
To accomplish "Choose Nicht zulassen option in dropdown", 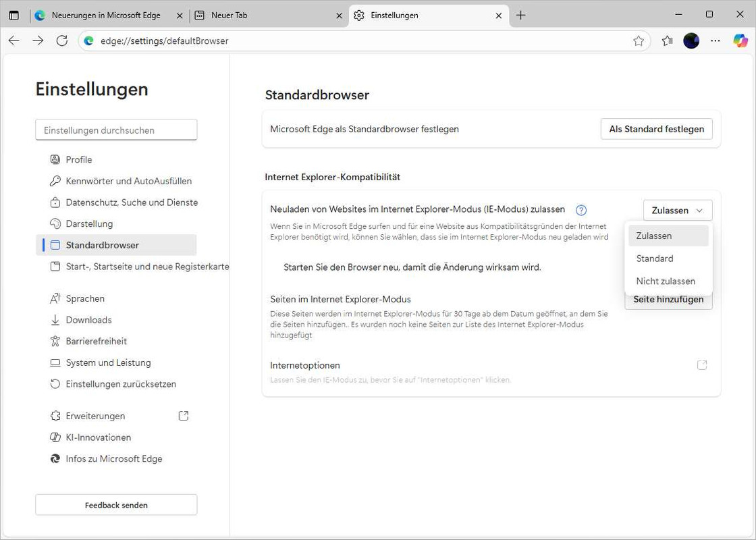I will point(668,281).
